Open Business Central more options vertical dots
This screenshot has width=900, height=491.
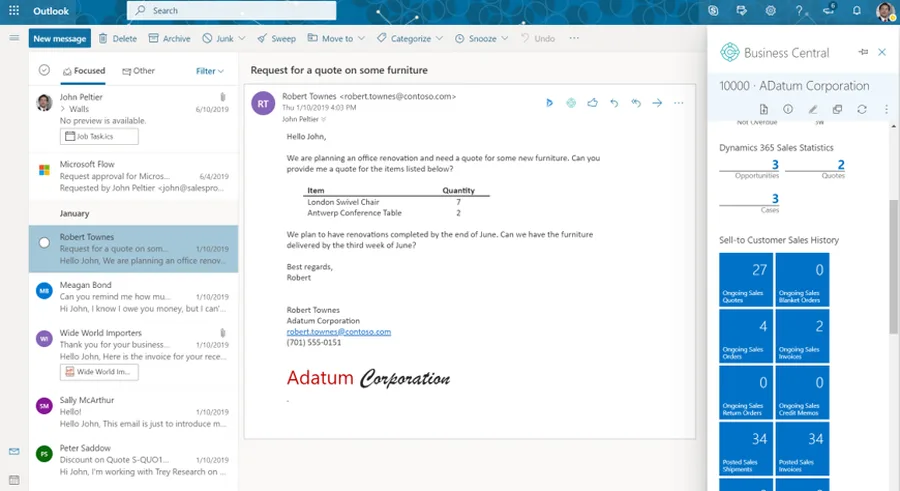pos(886,109)
